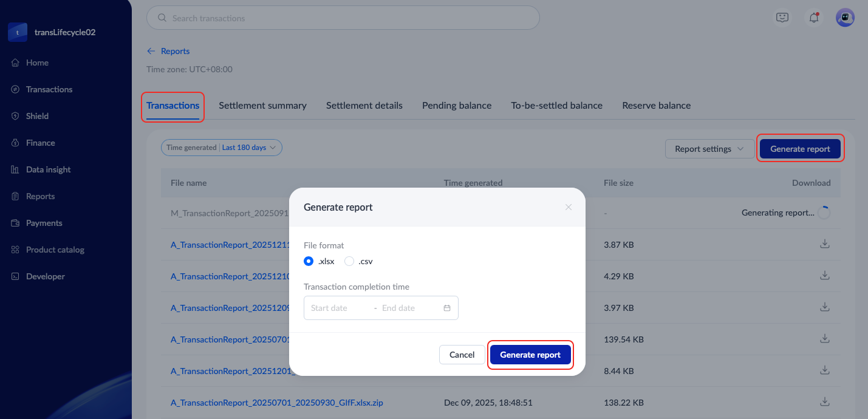Expand the Time generated Last 180 days filter
The height and width of the screenshot is (419, 868).
(222, 148)
